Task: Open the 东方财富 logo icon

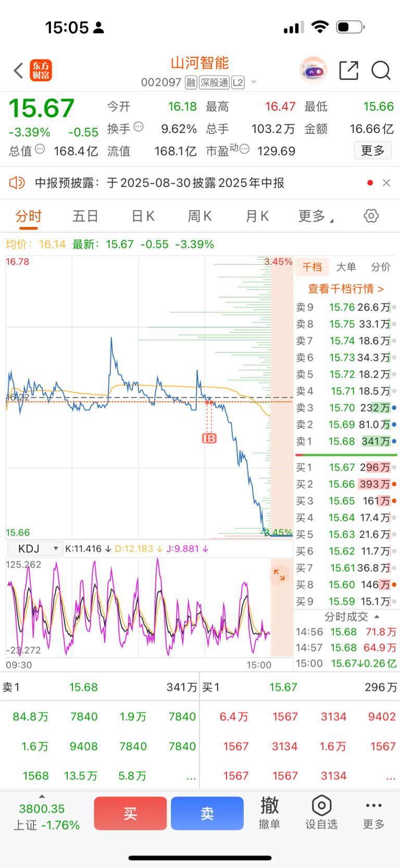Action: (x=41, y=70)
